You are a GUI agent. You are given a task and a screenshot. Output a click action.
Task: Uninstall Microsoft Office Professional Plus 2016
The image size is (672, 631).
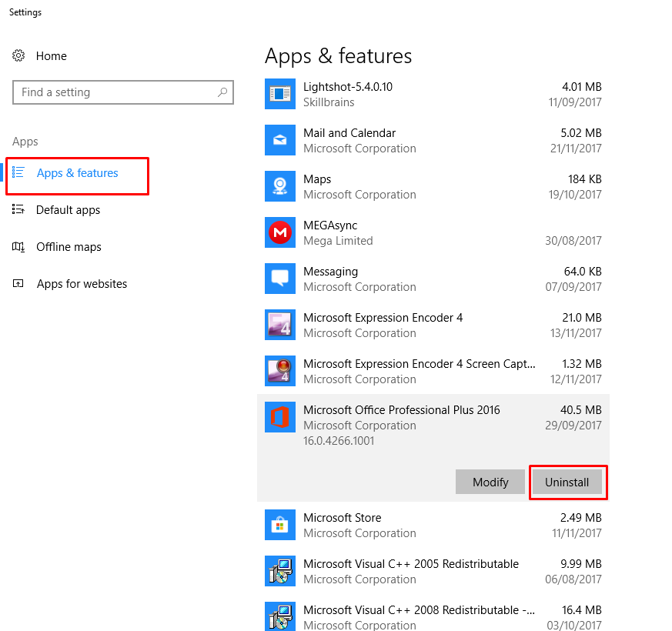coord(567,482)
